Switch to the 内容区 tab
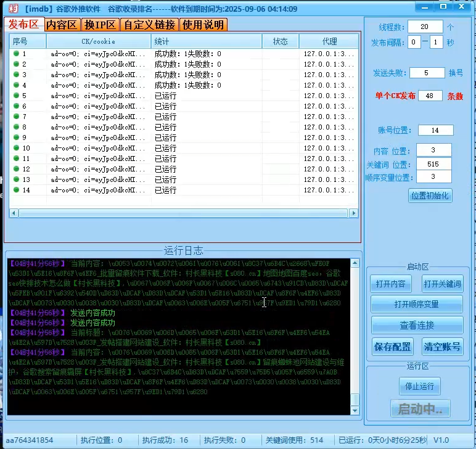 pyautogui.click(x=62, y=25)
